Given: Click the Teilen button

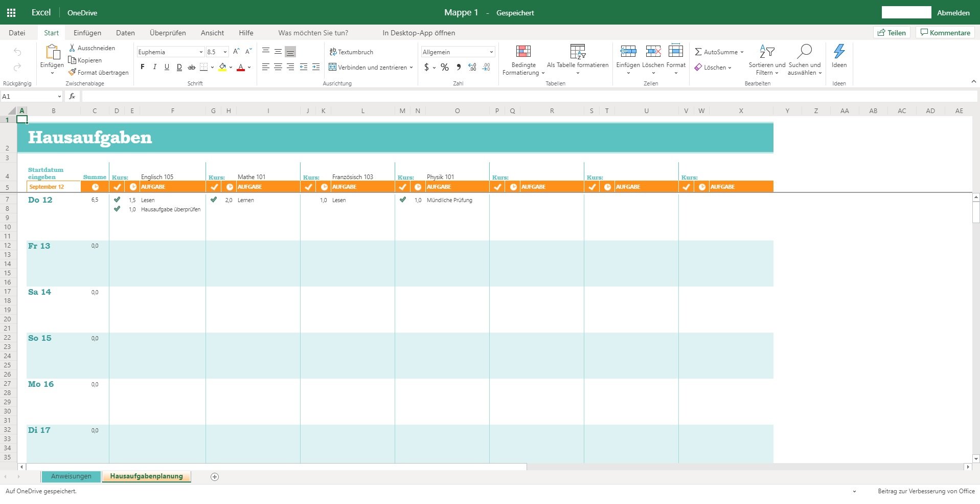Looking at the screenshot, I should coord(892,33).
